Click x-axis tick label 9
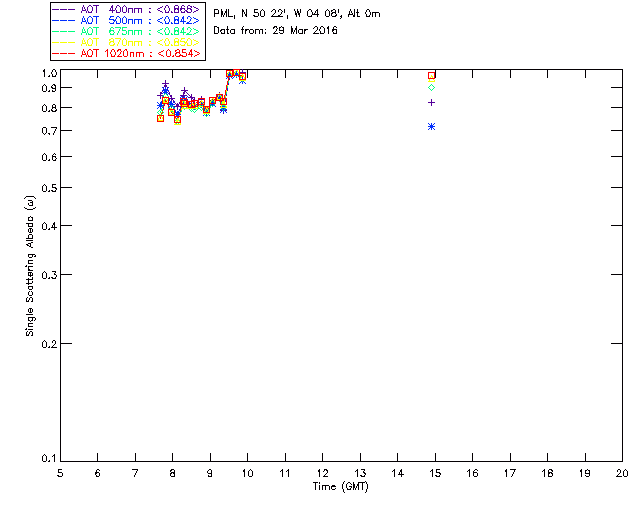Viewport: 640px width, 512px height. click(x=210, y=473)
